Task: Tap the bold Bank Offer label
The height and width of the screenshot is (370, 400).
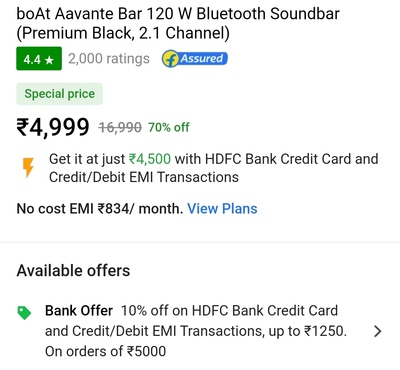Action: click(x=79, y=311)
